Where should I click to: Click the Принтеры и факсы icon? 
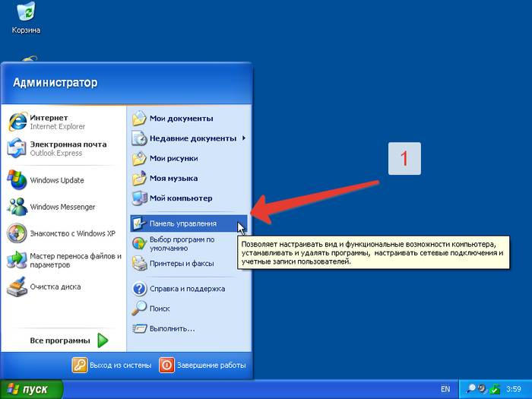coord(139,264)
